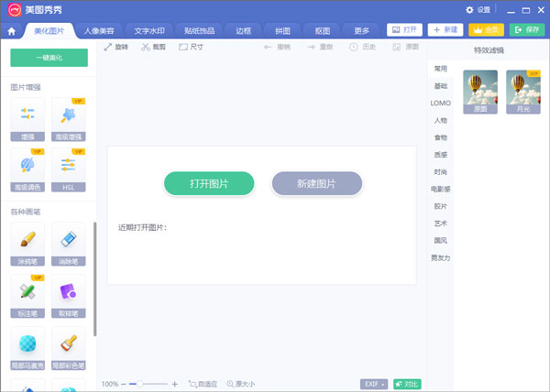This screenshot has width=550, height=392.
Task: Select the 时尚 filter category
Action: click(x=441, y=171)
